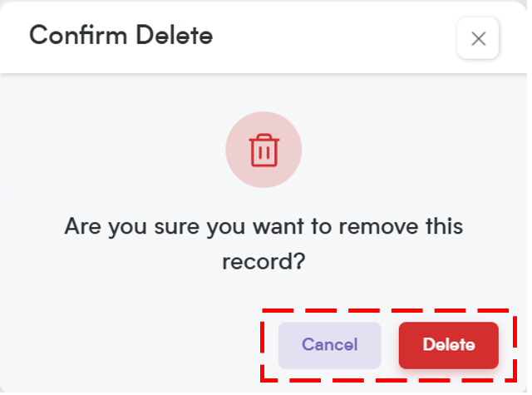This screenshot has height=395, width=532.
Task: Click the red Delete button
Action: 448,345
